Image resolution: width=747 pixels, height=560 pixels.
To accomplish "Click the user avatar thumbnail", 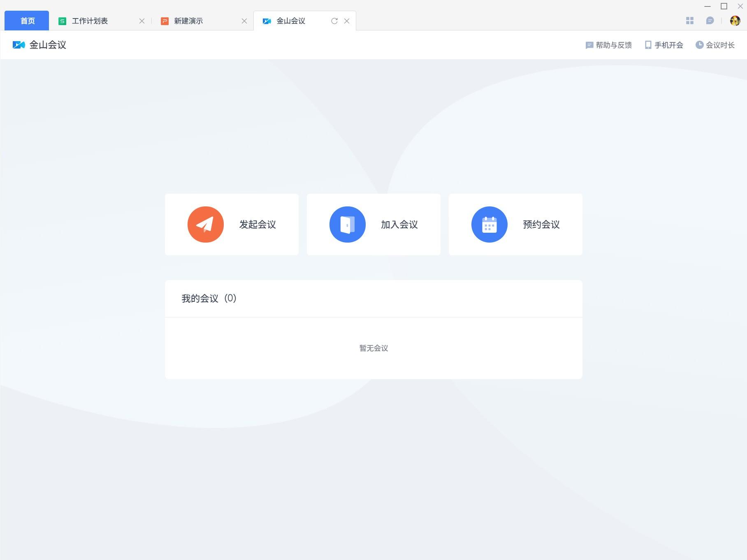I will pos(736,20).
